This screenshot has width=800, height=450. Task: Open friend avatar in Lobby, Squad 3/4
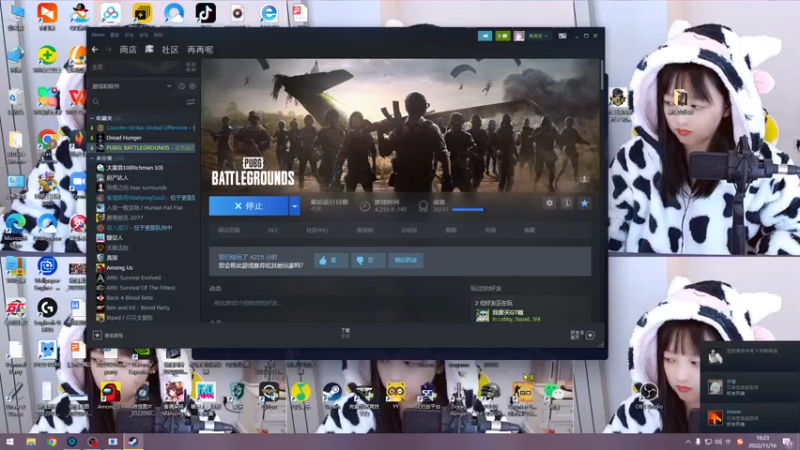click(x=482, y=315)
